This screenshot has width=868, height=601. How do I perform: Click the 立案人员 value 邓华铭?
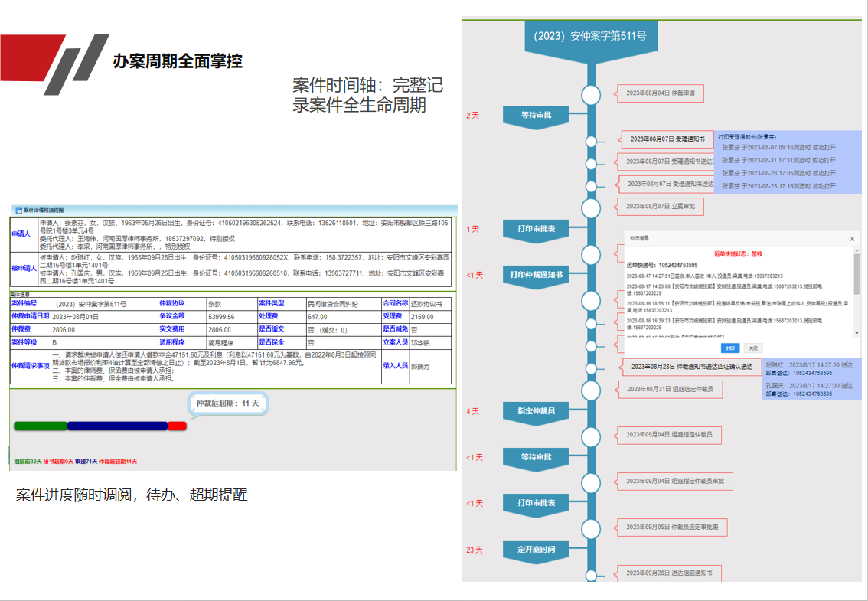[x=419, y=344]
